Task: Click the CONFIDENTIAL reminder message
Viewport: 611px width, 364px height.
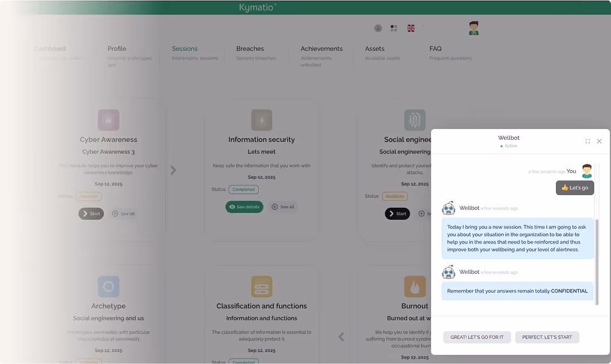Action: (x=517, y=291)
